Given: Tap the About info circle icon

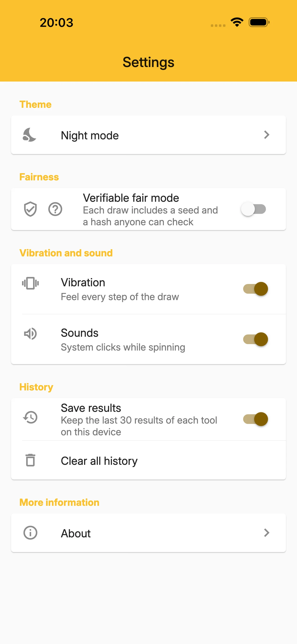Looking at the screenshot, I should pyautogui.click(x=30, y=533).
